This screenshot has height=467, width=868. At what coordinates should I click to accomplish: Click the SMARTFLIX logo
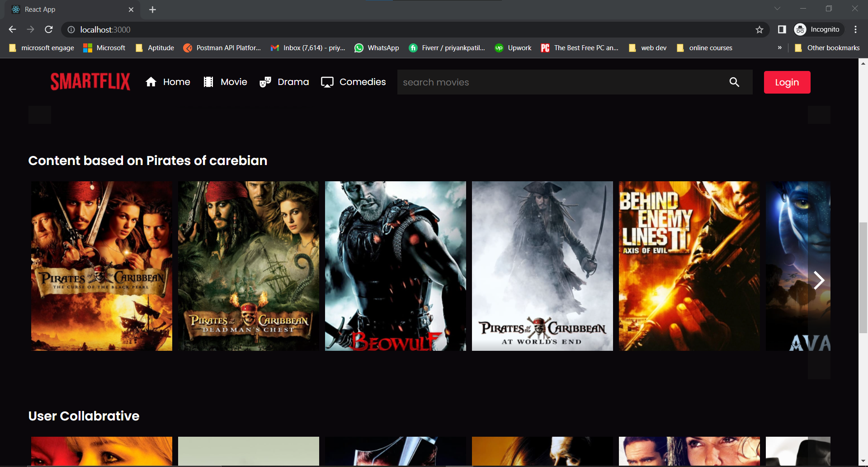pos(90,81)
